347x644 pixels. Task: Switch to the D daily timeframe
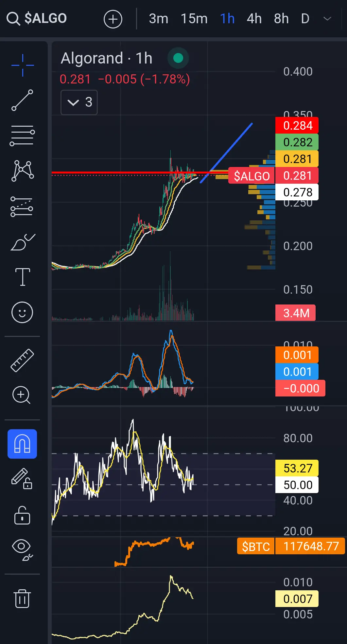[305, 19]
